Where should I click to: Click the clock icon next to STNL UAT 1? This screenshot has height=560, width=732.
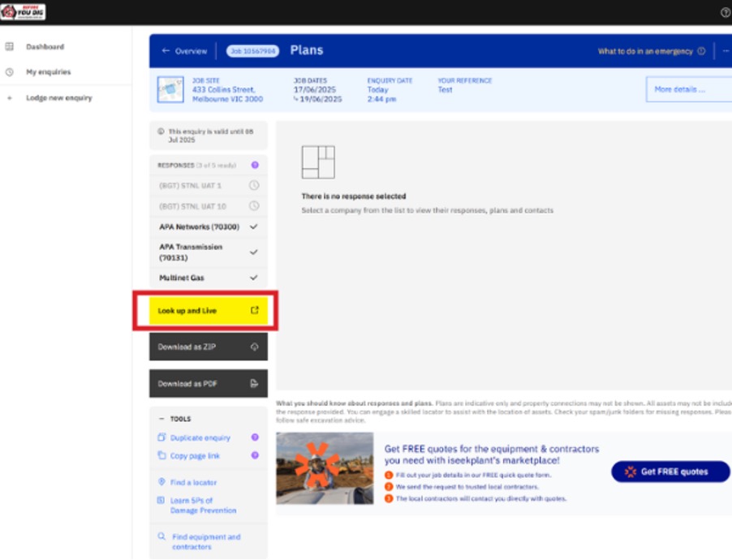coord(254,186)
